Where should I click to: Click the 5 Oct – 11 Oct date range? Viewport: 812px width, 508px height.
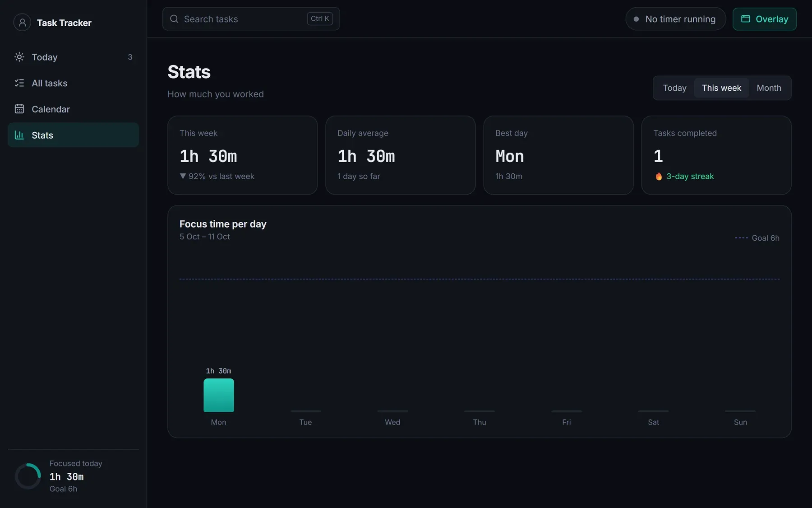(205, 237)
